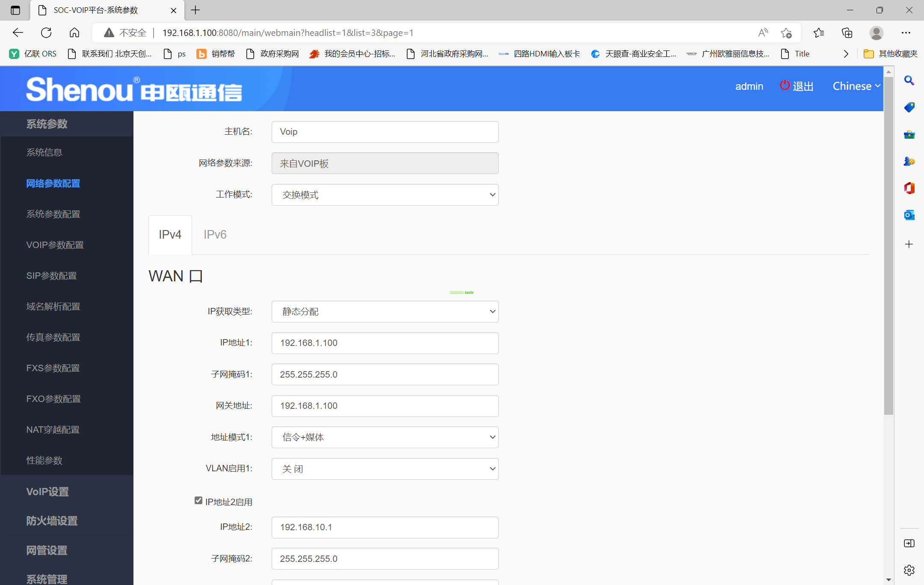Go to browser home page icon

click(x=74, y=32)
